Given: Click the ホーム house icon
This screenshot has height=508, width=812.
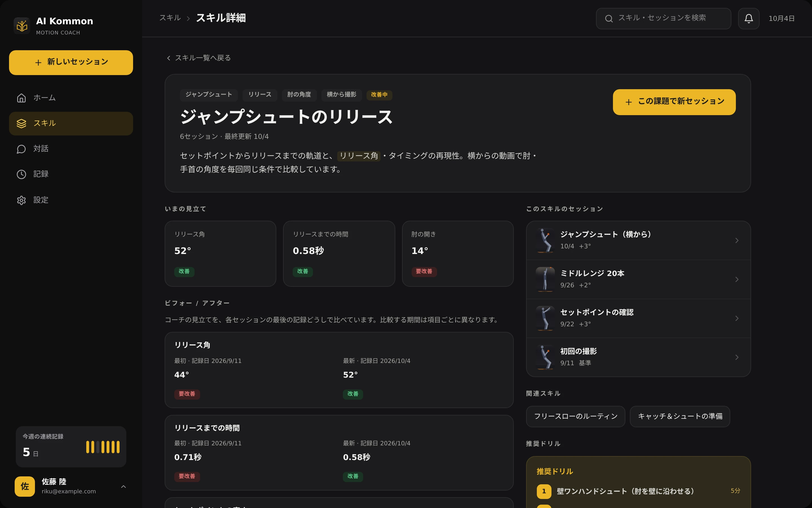Looking at the screenshot, I should (x=21, y=98).
